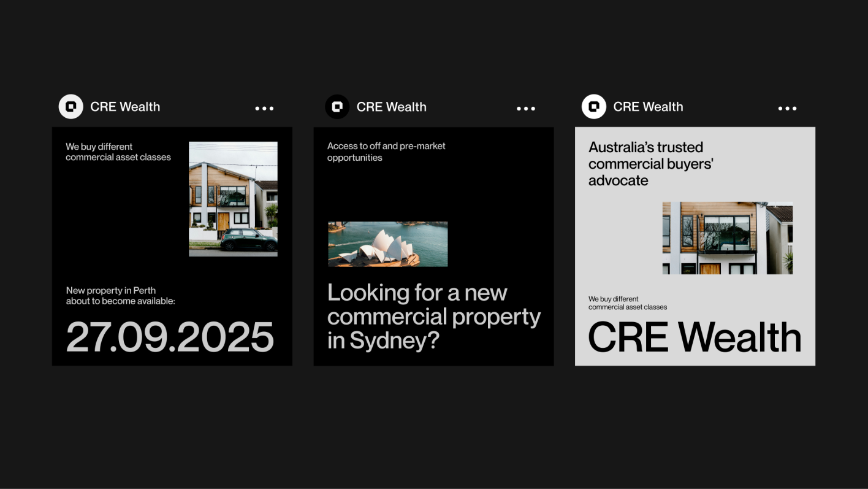The width and height of the screenshot is (868, 489).
Task: Click the CRE Wealth account name above the gray post
Action: point(648,107)
